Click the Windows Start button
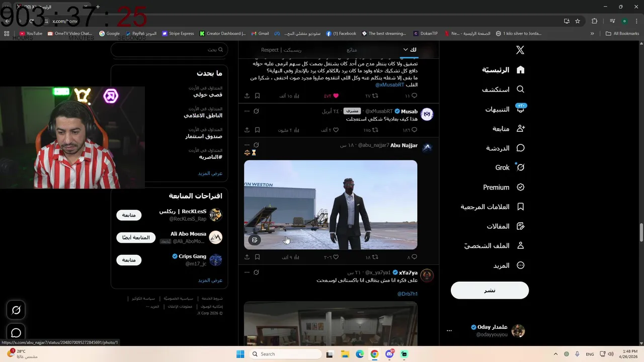Viewport: 644px width, 362px height. tap(240, 354)
